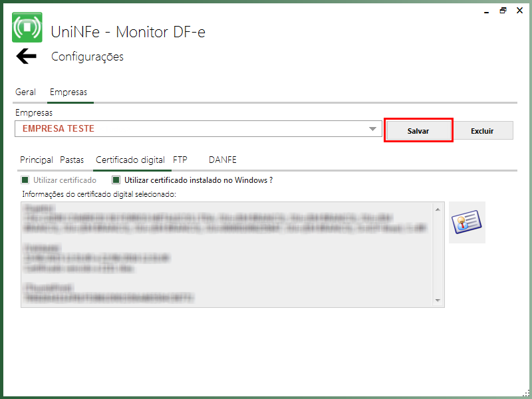Restore down the UniNFe window
This screenshot has width=532, height=399.
[x=503, y=11]
